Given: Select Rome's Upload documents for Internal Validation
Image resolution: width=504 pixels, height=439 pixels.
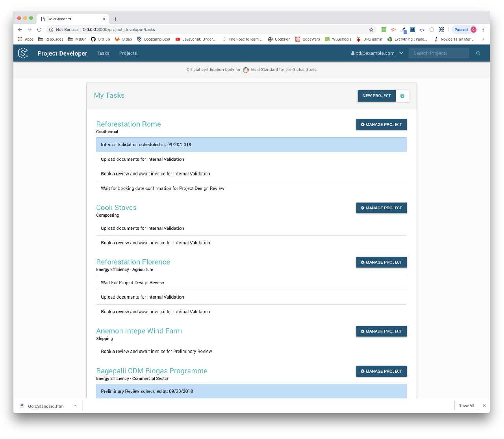Looking at the screenshot, I should pos(251,159).
